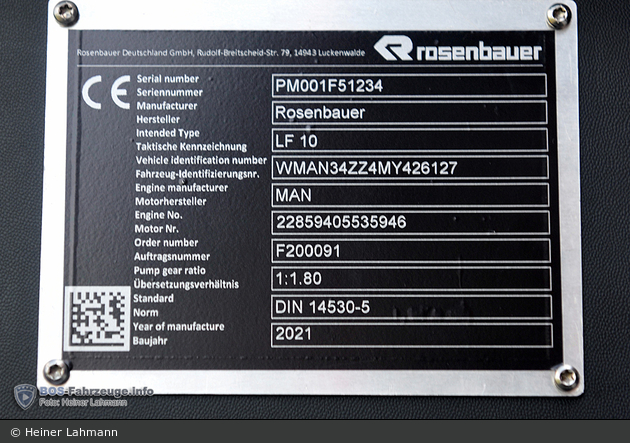Click the 'Pump gear ratio' label
This screenshot has height=443, width=630.
pyautogui.click(x=170, y=271)
